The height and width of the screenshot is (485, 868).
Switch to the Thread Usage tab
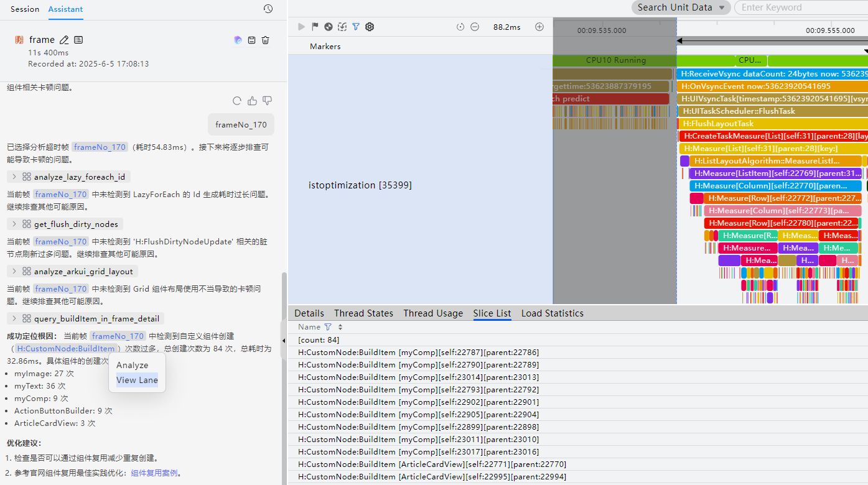tap(433, 313)
